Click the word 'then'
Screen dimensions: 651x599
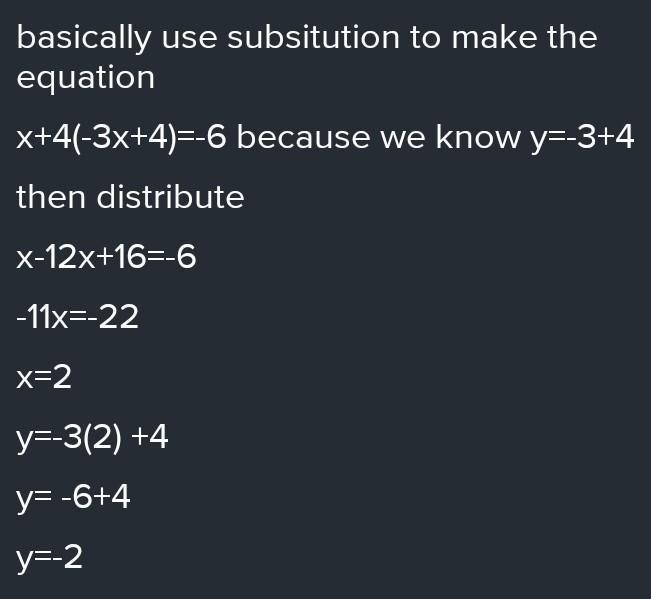[51, 196]
